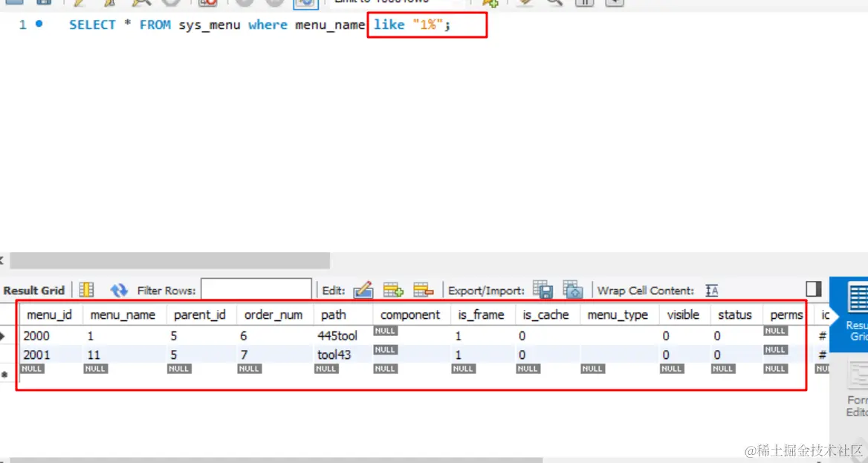Insert a new row with Edit toolbar icon
Image resolution: width=868 pixels, height=463 pixels.
pos(393,290)
